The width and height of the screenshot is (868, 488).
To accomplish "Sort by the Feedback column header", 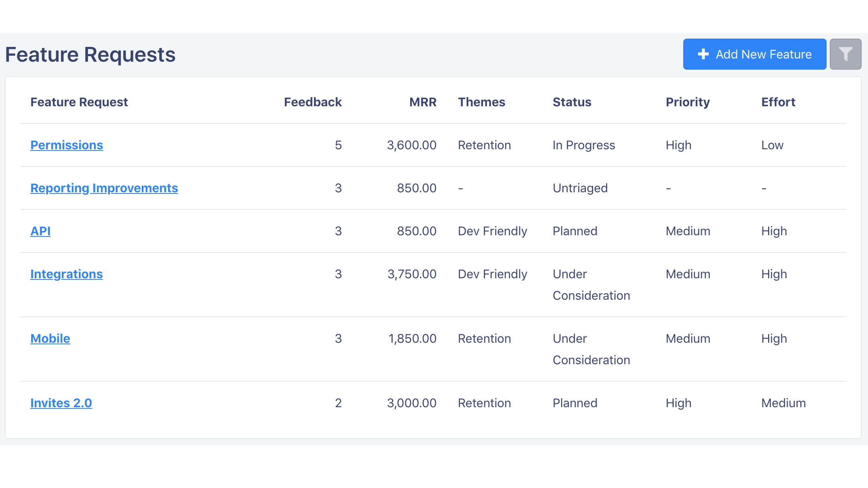I will (313, 102).
